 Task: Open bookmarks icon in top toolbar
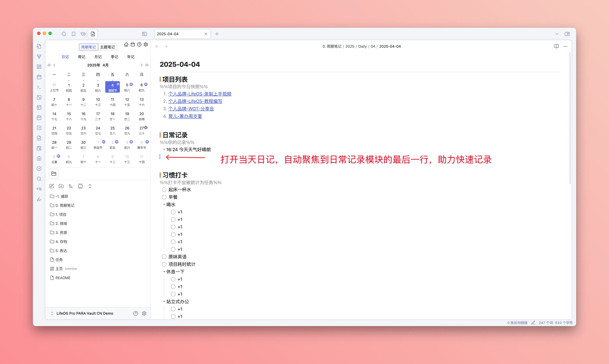point(73,34)
